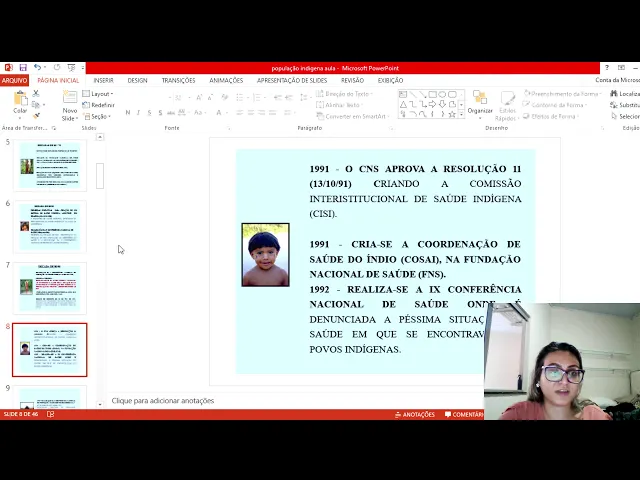
Task: Select the right arrow shape in gallery
Action: pos(433,104)
